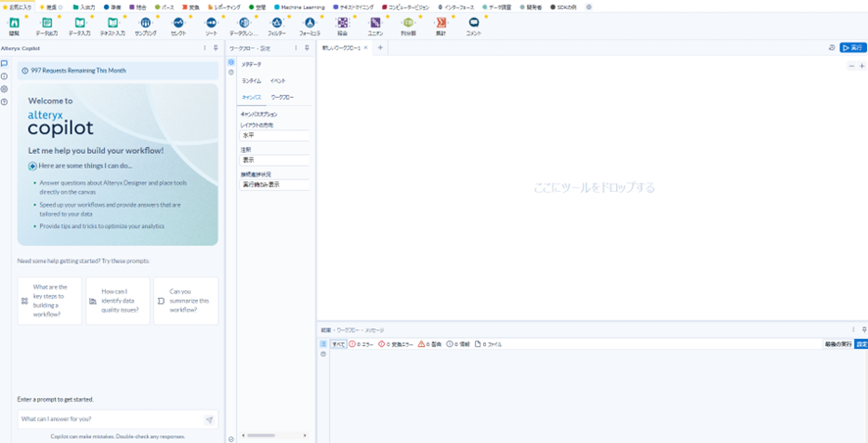868x443 pixels.
Task: Open connection progress dropdown showing 実行時のみ表示
Action: (x=274, y=184)
